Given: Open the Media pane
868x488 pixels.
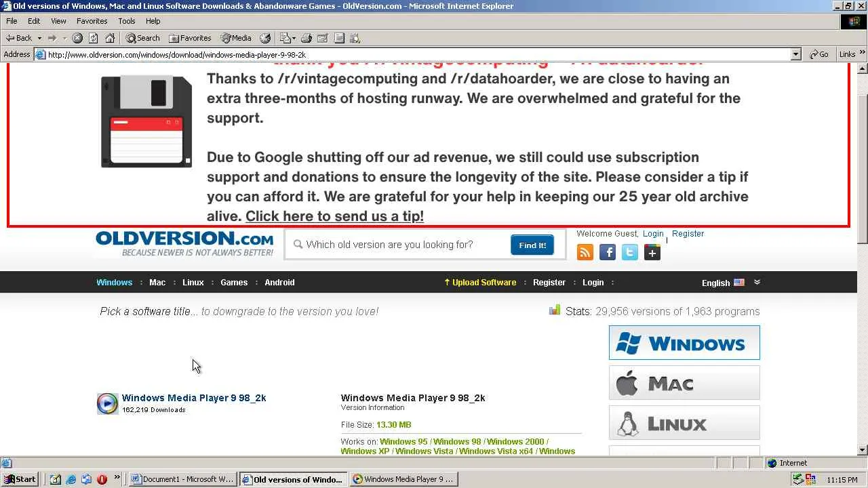Looking at the screenshot, I should click(x=236, y=38).
